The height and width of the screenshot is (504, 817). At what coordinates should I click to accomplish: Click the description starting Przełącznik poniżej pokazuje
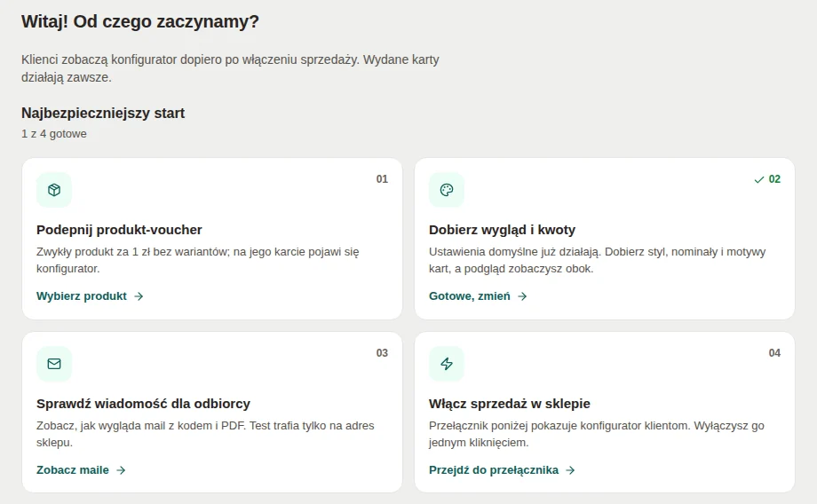[597, 434]
